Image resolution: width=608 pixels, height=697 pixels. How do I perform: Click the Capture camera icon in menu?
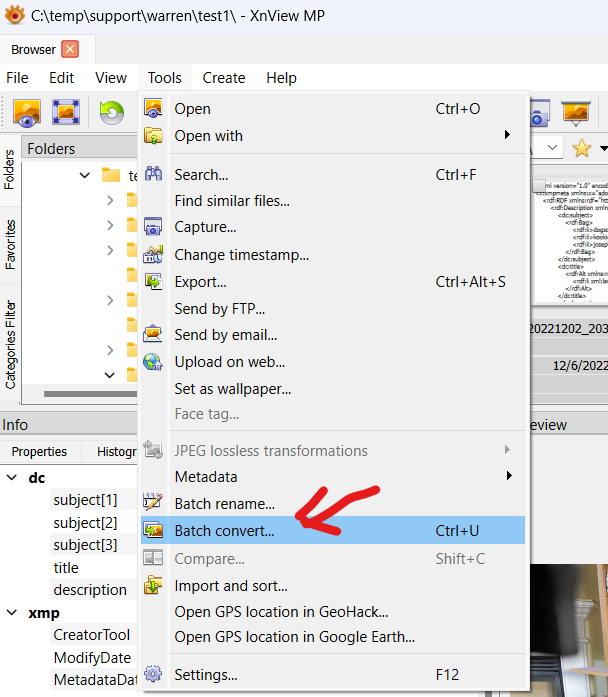click(x=153, y=226)
